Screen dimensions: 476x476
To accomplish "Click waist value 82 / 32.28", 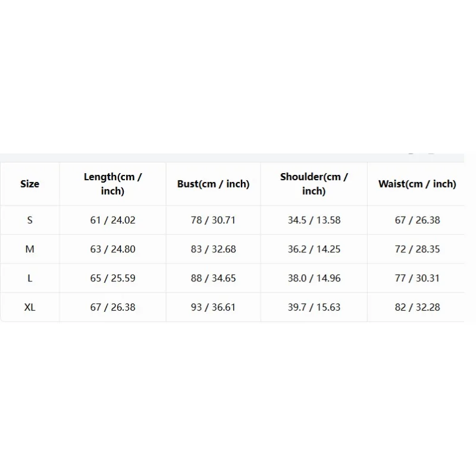I will pyautogui.click(x=417, y=307).
